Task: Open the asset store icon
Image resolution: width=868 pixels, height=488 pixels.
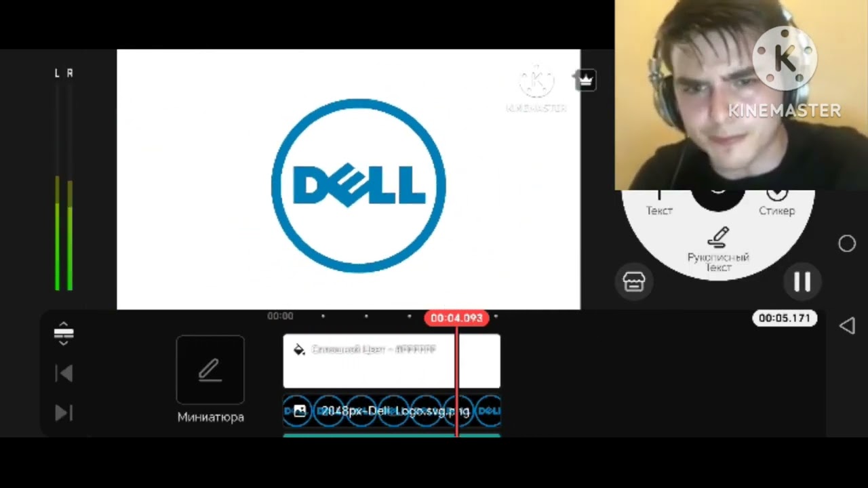Action: 634,282
